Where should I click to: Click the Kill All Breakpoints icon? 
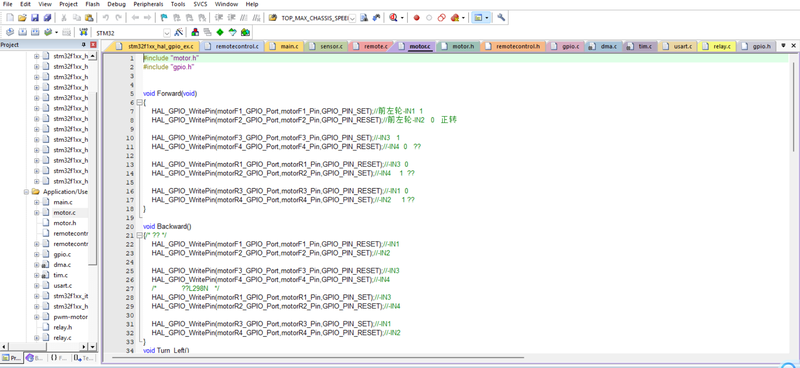click(455, 17)
